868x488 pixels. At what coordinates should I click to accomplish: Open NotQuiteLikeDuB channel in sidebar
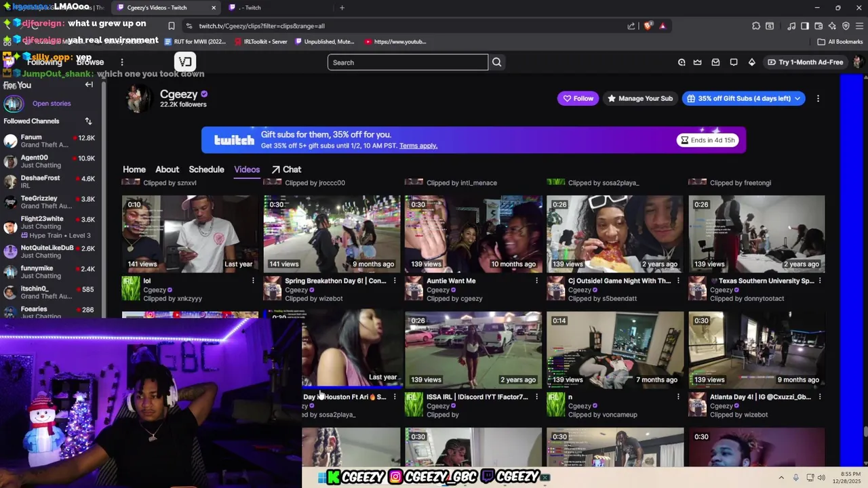point(50,251)
